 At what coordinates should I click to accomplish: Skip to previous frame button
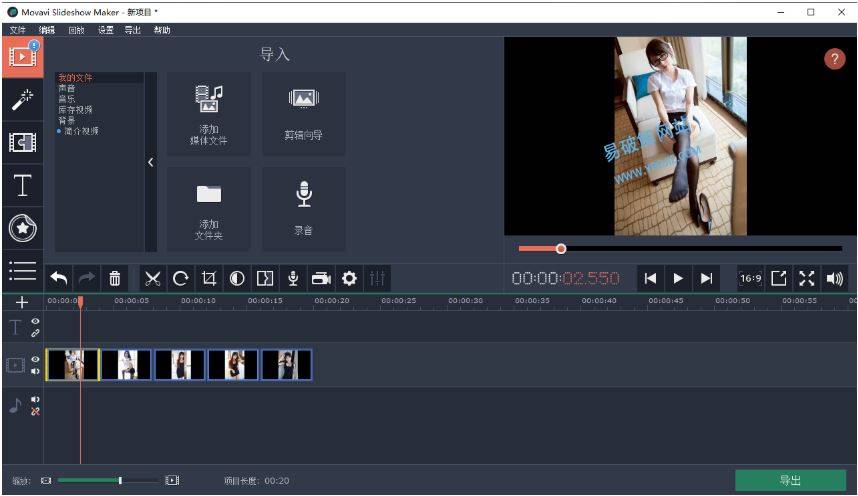pyautogui.click(x=650, y=279)
